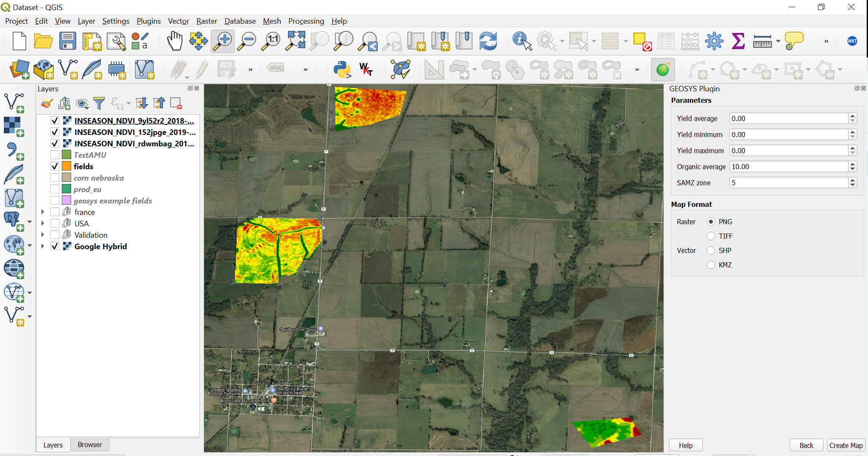Choose the KMZ vector format
The image size is (868, 456).
(x=711, y=265)
